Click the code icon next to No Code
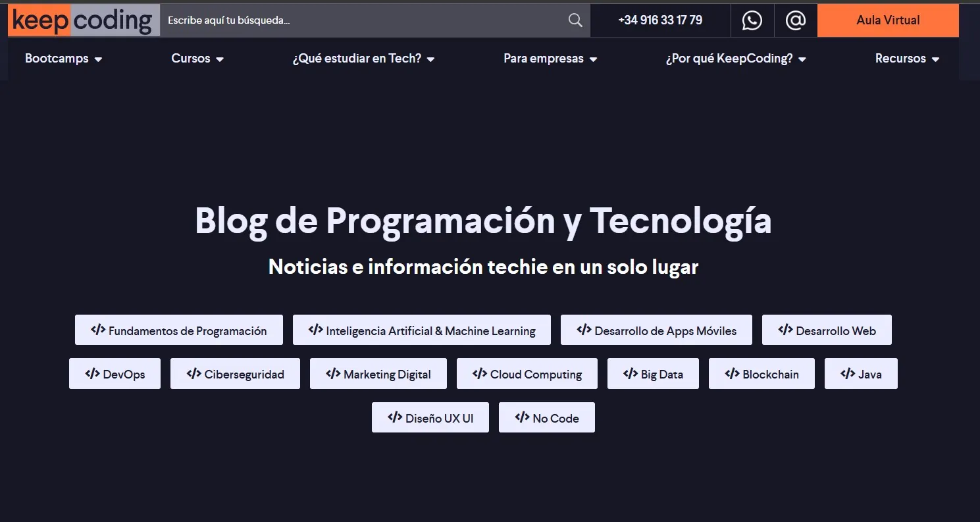Image resolution: width=980 pixels, height=522 pixels. (x=522, y=417)
